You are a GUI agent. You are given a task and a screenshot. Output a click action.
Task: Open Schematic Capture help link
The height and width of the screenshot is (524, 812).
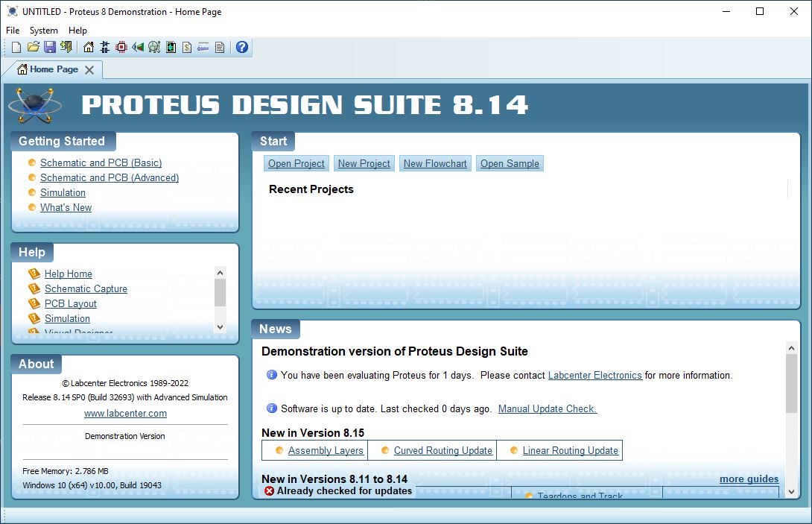coord(86,289)
